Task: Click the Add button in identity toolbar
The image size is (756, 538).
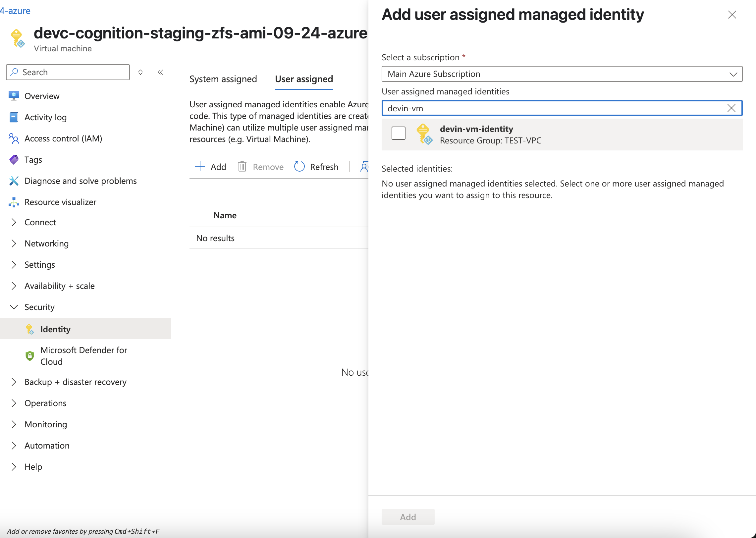Action: [x=211, y=167]
